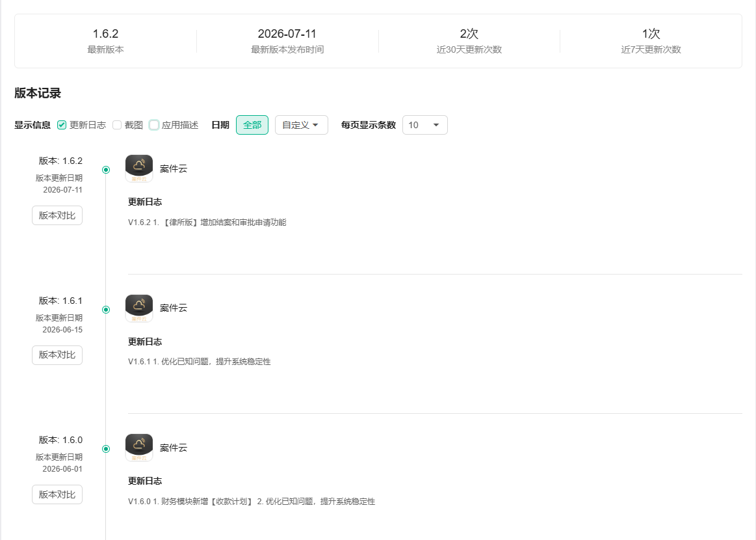756x540 pixels.
Task: Click the 案件云 app icon for version 1.6.0
Action: [x=139, y=448]
